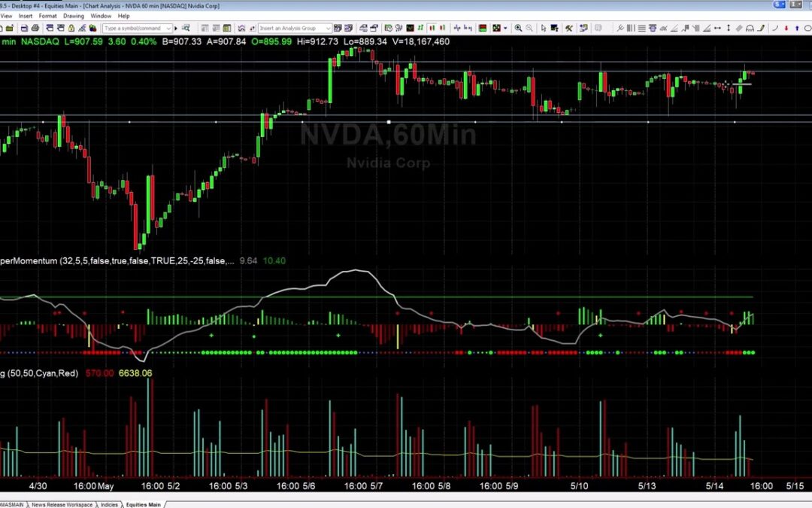Open the View menu
The image size is (812, 508).
[x=6, y=16]
